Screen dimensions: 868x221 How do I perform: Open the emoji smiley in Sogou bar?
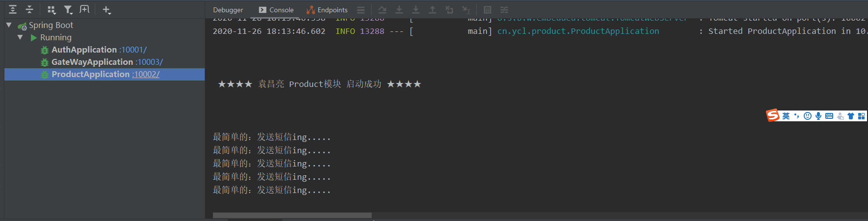point(808,116)
